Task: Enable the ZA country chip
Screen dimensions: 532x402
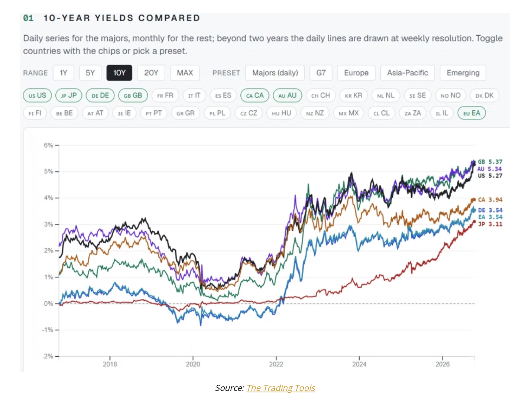Action: click(413, 113)
